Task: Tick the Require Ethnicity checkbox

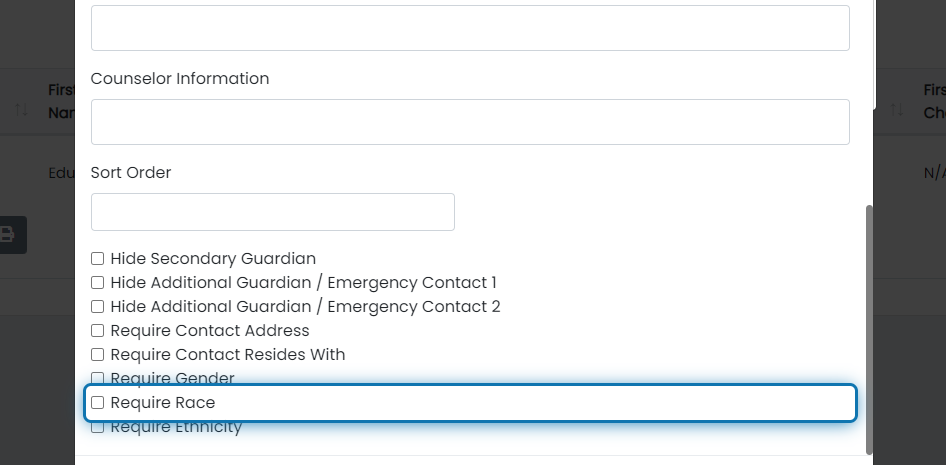Action: pos(98,427)
